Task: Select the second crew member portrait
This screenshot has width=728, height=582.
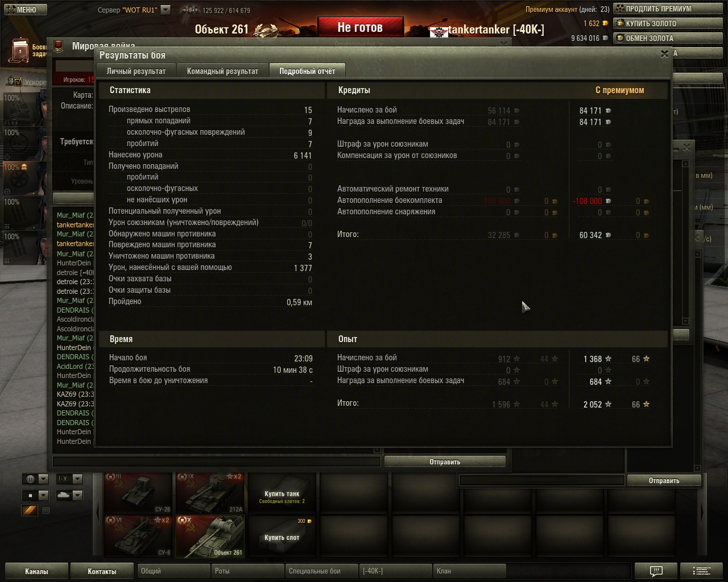Action: pyautogui.click(x=26, y=143)
